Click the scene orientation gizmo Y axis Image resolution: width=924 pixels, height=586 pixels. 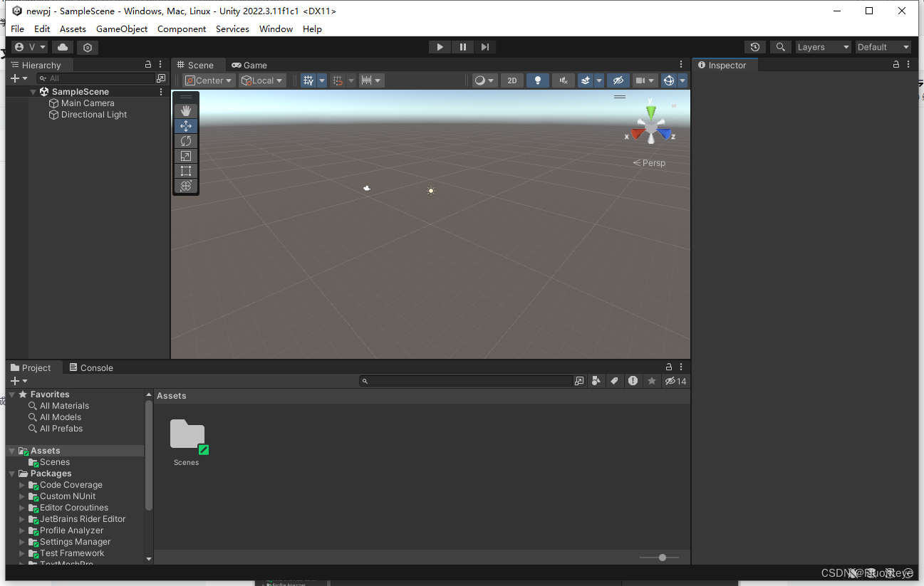click(650, 113)
